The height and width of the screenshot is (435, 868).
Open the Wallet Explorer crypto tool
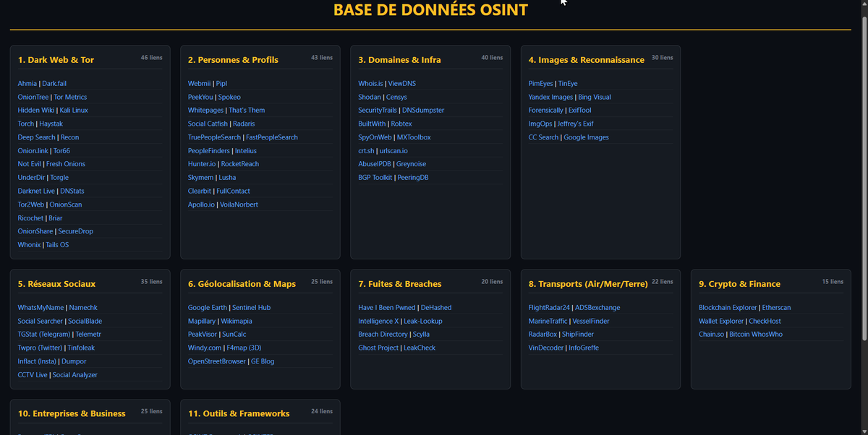tap(720, 321)
